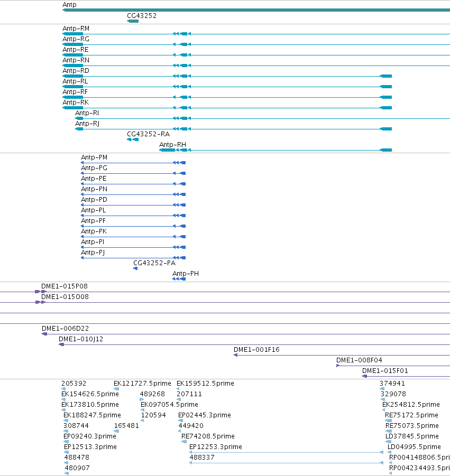Screen dimensions: 450x476
Task: Select the DME1-008F04 clone label
Action: (359, 360)
